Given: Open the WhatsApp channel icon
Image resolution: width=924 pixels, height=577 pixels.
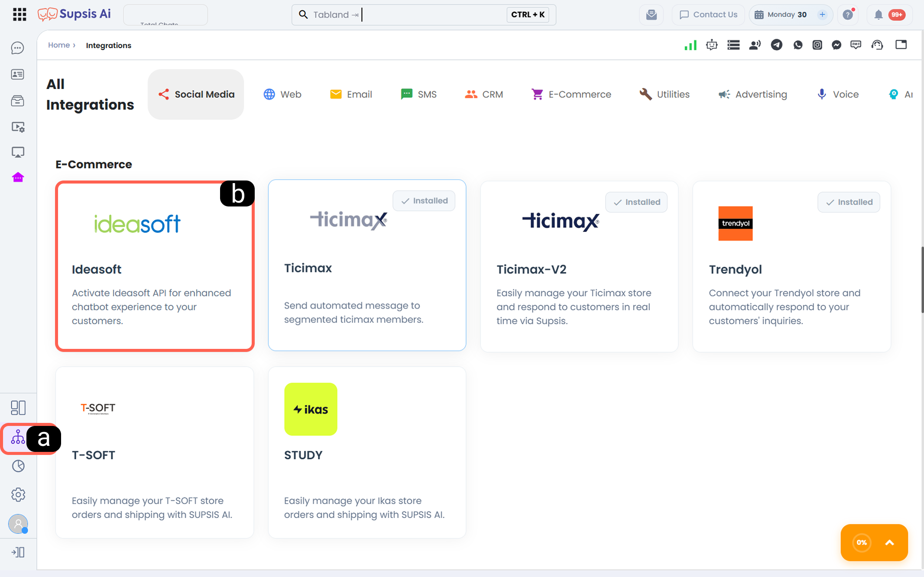Looking at the screenshot, I should point(798,45).
